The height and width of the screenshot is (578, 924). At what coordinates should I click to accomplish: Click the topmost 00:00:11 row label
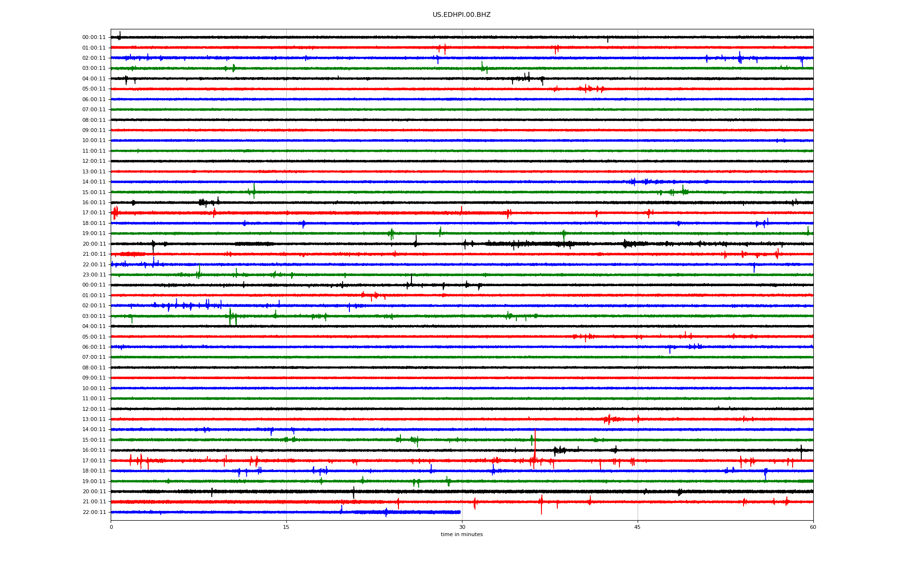click(x=94, y=38)
